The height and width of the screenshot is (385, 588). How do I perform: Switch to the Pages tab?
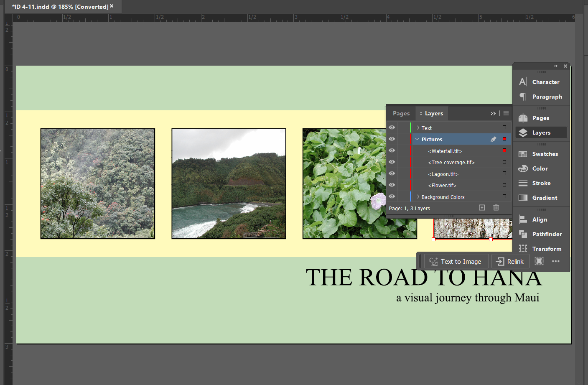click(x=401, y=113)
